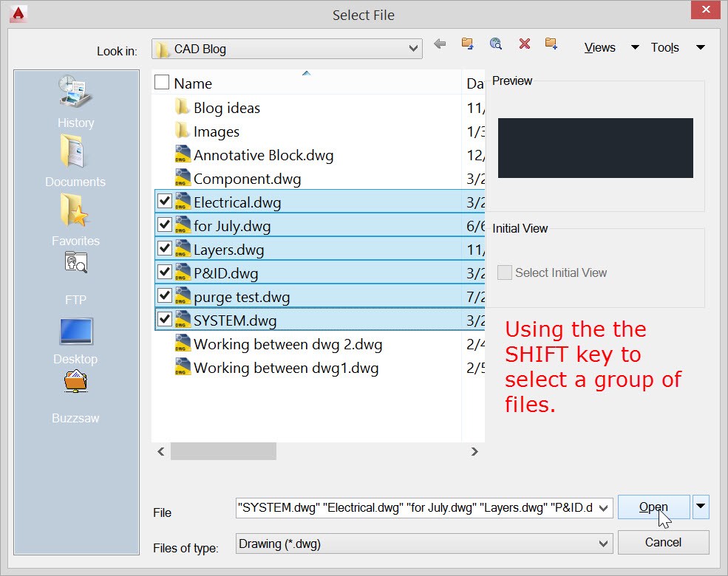Open the dropdown arrow beside Open button
This screenshot has height=576, width=728.
click(x=701, y=507)
